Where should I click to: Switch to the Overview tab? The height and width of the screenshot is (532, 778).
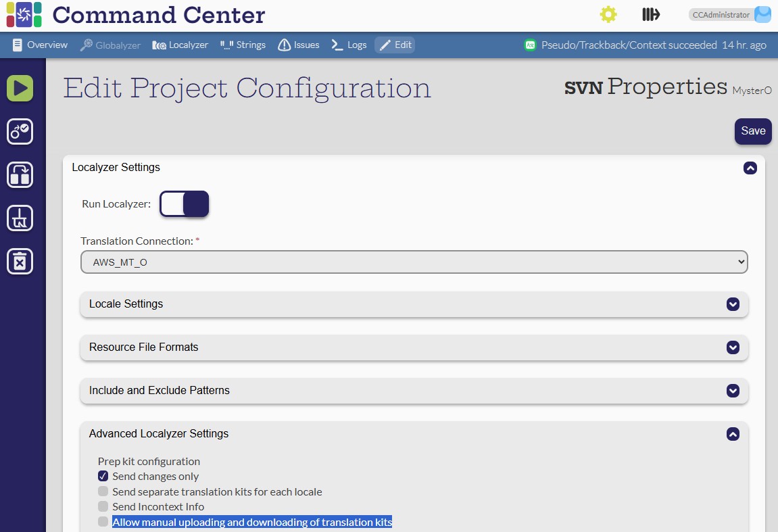[x=40, y=45]
